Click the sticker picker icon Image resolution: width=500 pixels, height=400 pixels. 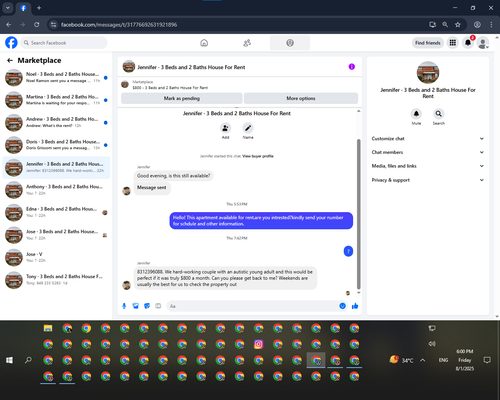pos(147,306)
